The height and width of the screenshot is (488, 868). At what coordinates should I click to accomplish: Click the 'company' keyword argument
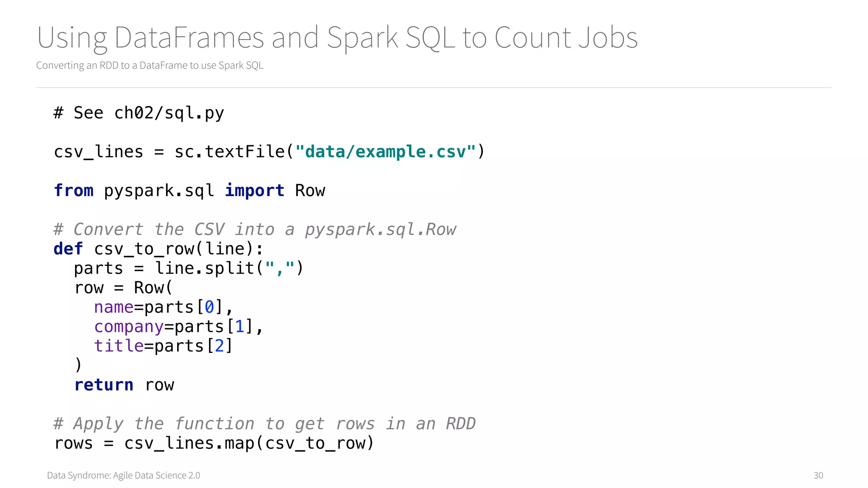[x=128, y=327]
